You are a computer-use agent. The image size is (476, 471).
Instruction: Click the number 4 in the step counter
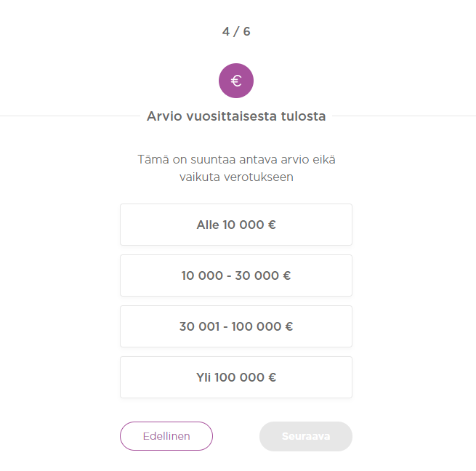[226, 31]
